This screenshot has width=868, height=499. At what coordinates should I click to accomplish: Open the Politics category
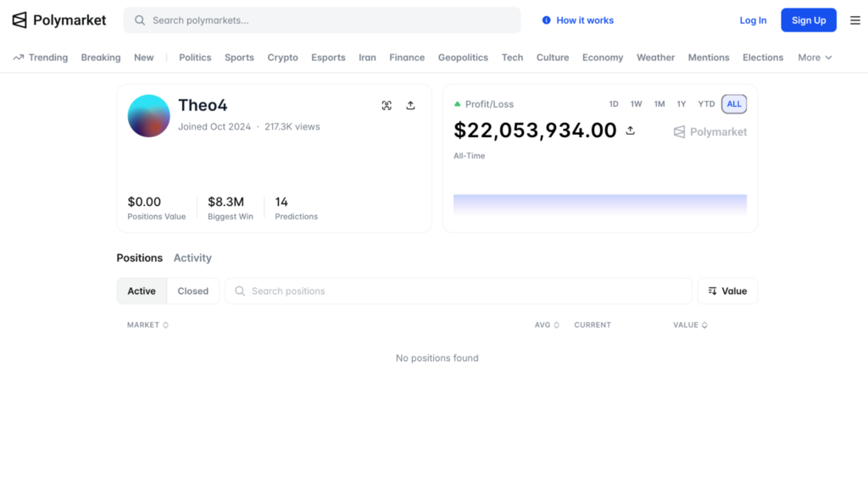195,58
